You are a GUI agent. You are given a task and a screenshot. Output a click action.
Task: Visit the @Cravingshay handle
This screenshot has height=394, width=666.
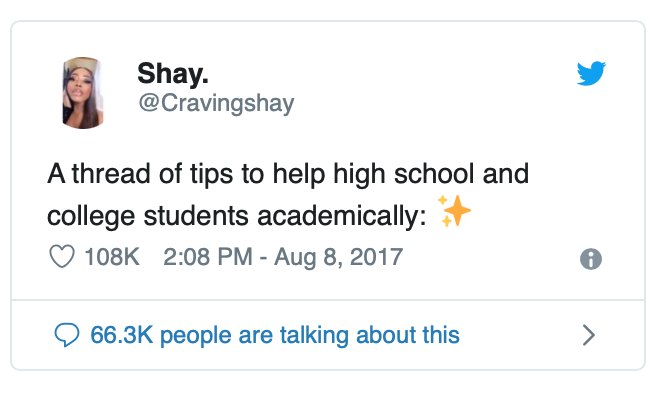coord(216,103)
